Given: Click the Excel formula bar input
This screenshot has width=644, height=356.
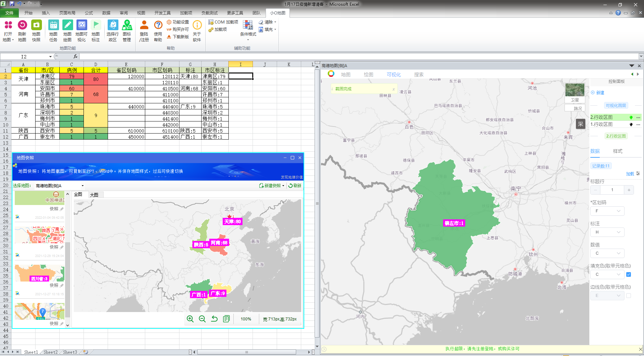Looking at the screenshot, I should (x=359, y=56).
